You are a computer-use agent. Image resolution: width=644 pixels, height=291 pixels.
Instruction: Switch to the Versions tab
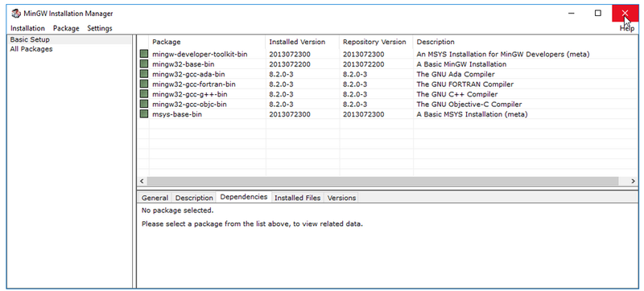341,198
